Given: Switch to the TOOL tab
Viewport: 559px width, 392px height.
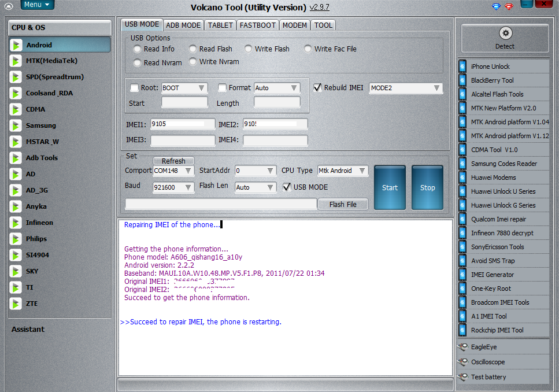Looking at the screenshot, I should tap(323, 25).
